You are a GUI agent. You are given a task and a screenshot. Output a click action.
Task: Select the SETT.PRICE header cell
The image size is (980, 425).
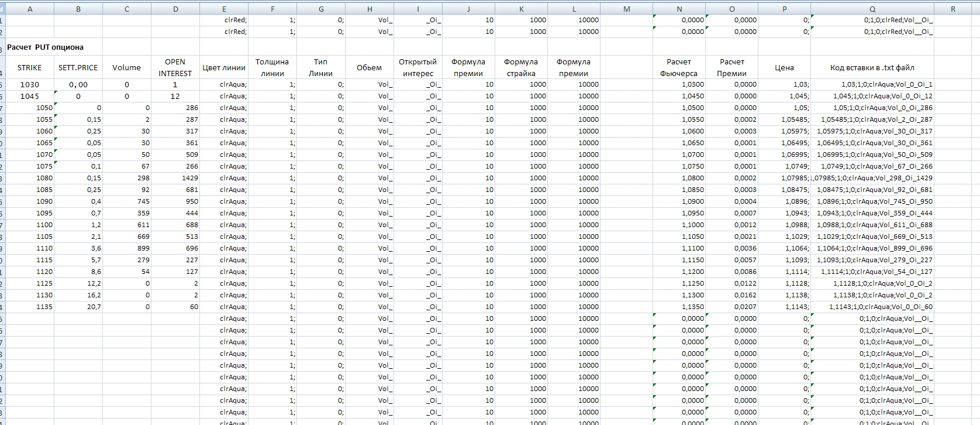point(78,67)
